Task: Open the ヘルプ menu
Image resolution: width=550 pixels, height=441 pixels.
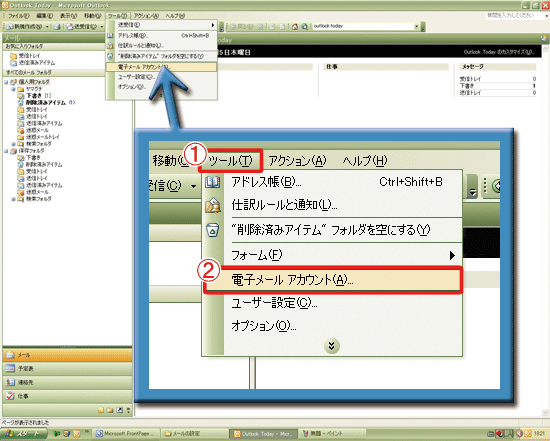Action: click(x=175, y=16)
